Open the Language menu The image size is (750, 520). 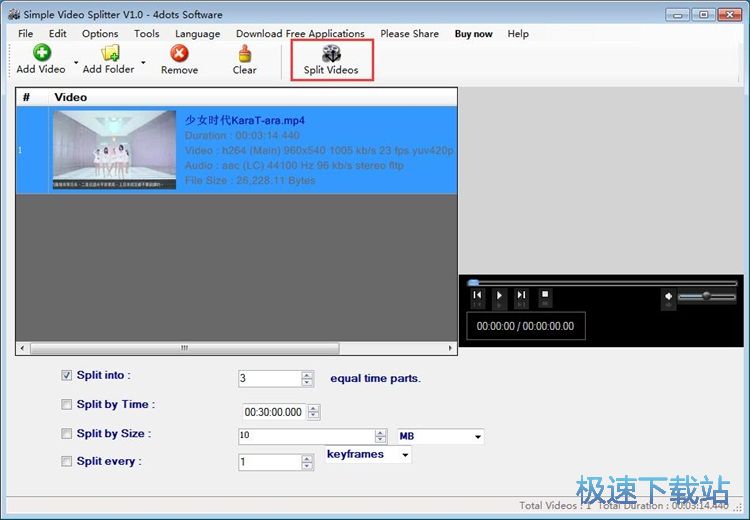point(198,33)
